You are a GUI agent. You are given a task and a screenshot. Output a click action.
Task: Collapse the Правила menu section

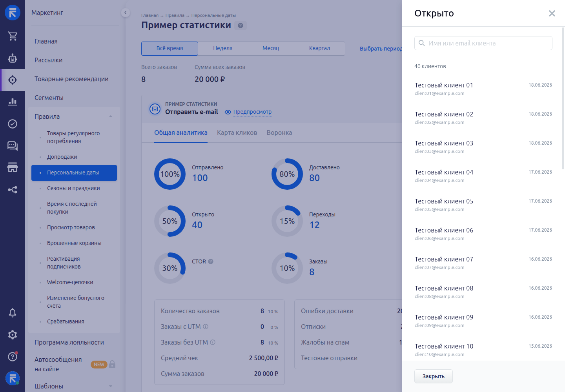pos(111,116)
